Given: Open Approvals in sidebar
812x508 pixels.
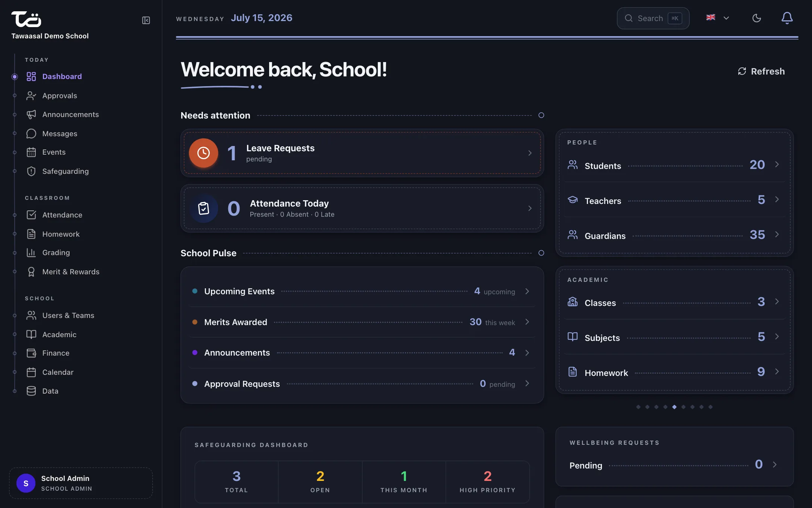Looking at the screenshot, I should [52, 96].
